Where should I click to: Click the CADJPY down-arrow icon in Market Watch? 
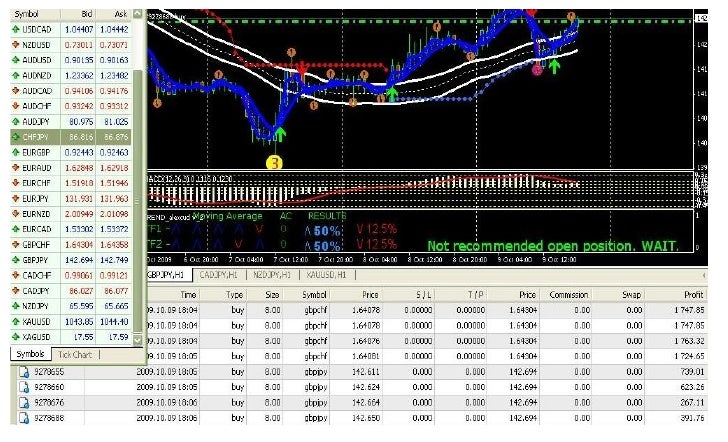15,291
